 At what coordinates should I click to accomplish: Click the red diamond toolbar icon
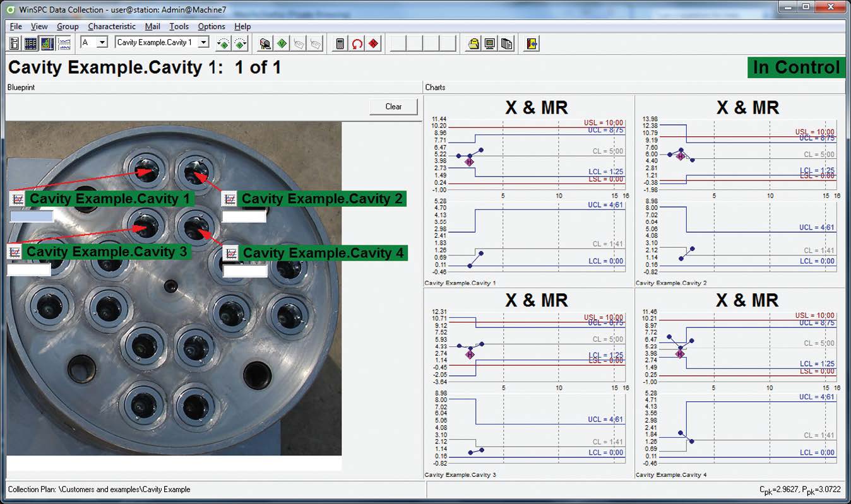click(x=374, y=44)
